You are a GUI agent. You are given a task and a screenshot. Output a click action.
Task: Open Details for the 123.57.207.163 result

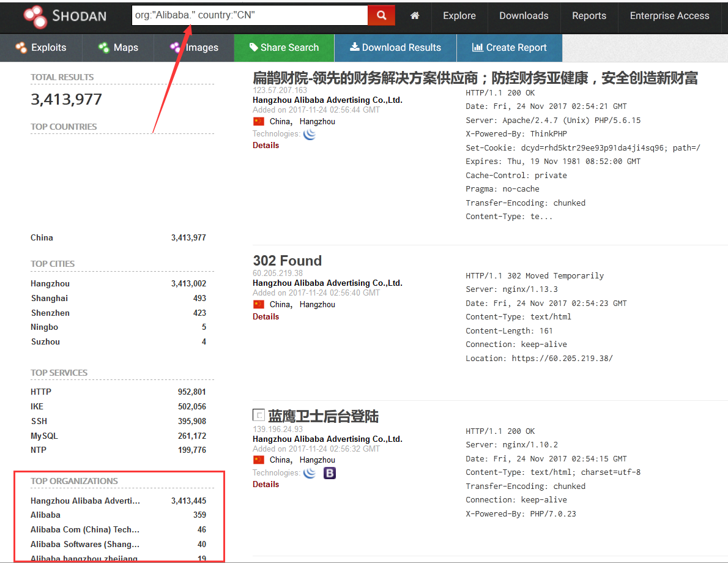[266, 146]
